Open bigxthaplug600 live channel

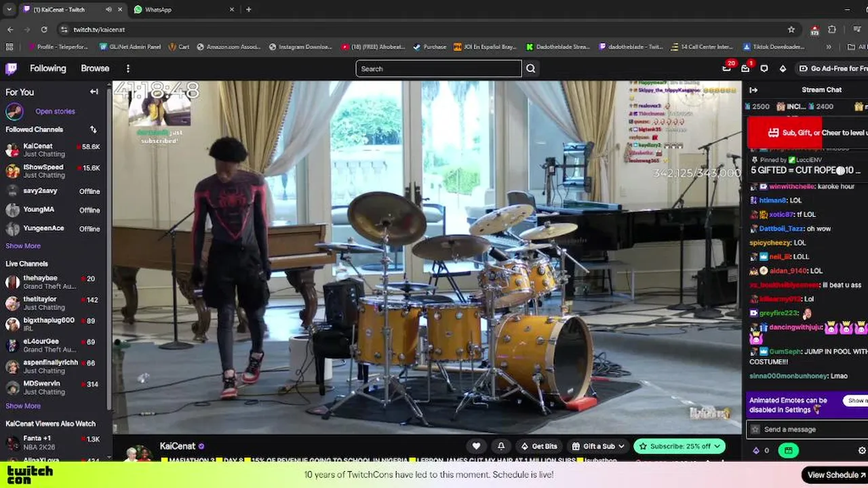53,324
